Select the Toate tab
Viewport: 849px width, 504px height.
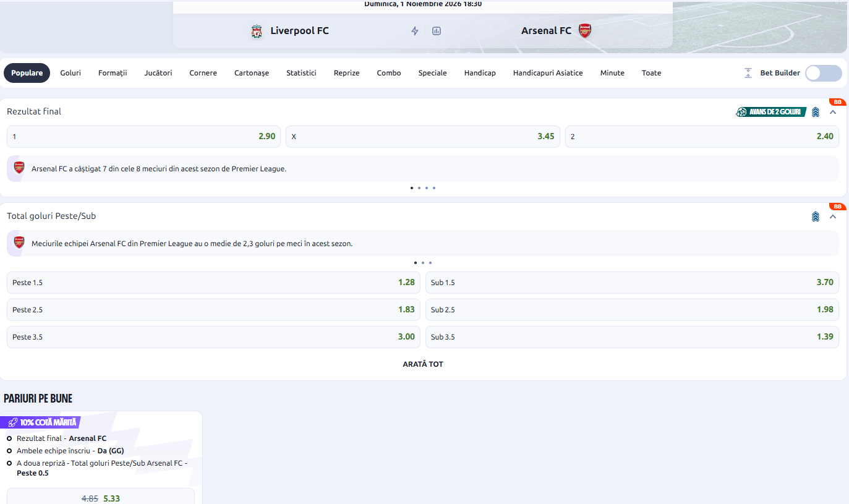651,73
